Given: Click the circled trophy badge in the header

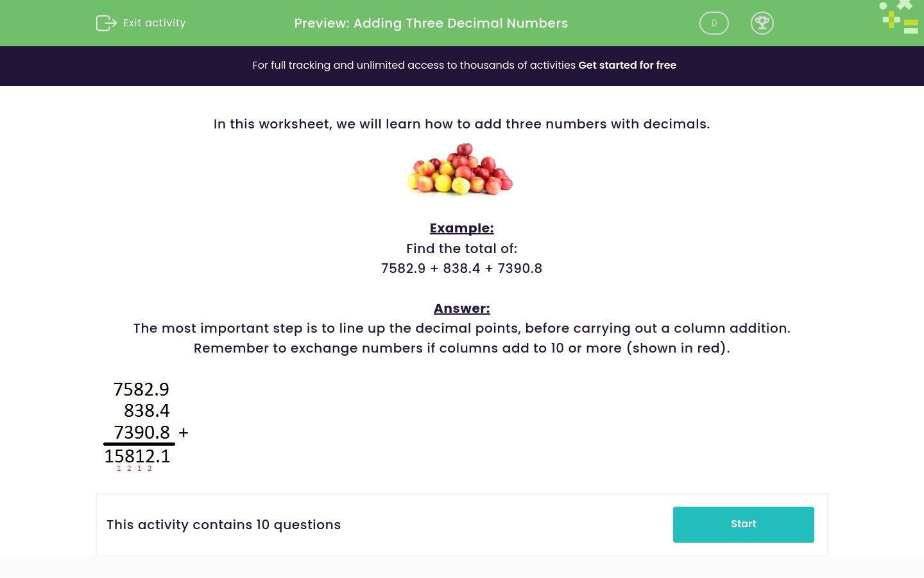Looking at the screenshot, I should click(762, 23).
